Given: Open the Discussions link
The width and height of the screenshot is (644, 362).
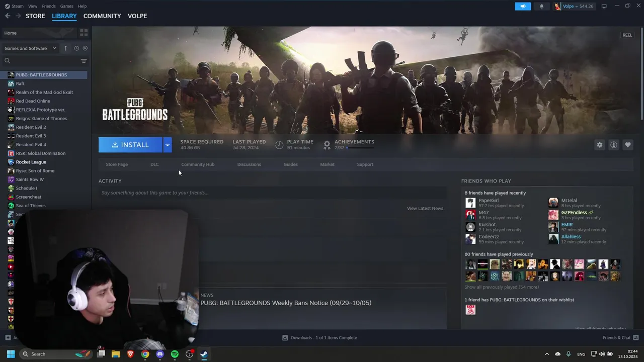Looking at the screenshot, I should 249,164.
